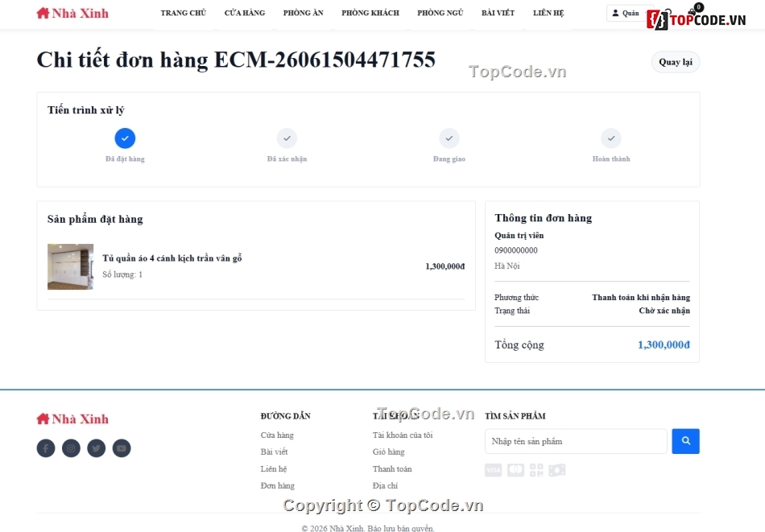Open the PHÒNG NGỦ category

pyautogui.click(x=440, y=13)
